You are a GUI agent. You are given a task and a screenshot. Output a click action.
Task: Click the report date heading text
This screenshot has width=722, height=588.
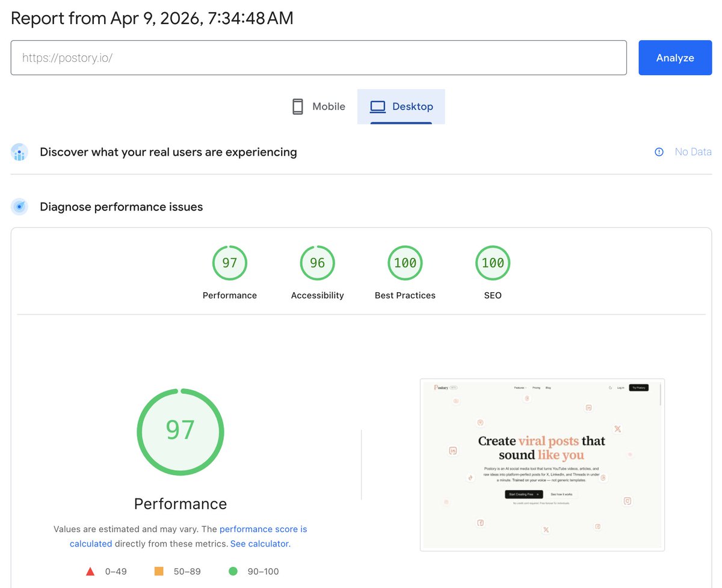click(152, 18)
